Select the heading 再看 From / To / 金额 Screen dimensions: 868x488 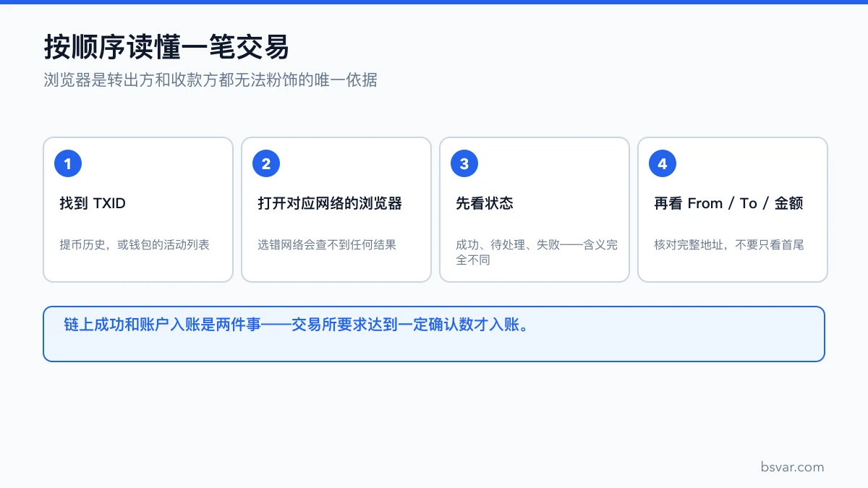728,204
